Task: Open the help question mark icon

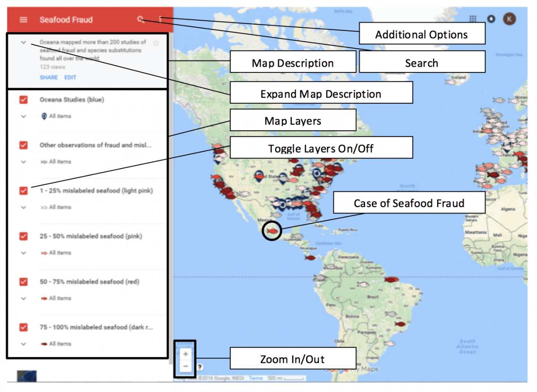Action: pos(200,367)
